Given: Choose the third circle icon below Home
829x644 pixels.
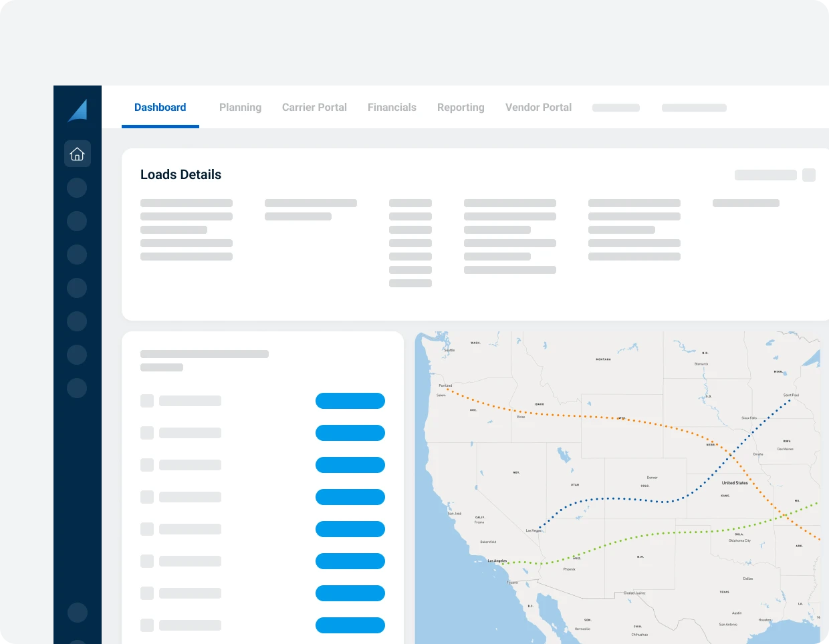Looking at the screenshot, I should coord(77,255).
